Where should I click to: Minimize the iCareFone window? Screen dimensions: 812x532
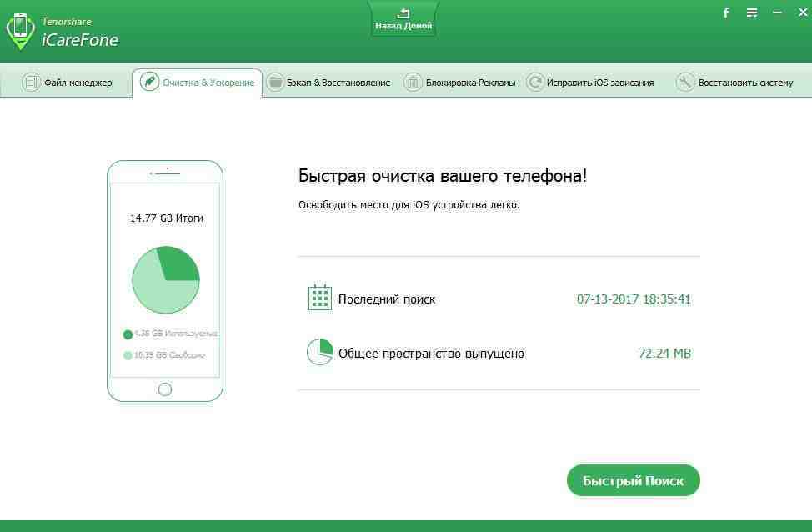(778, 13)
